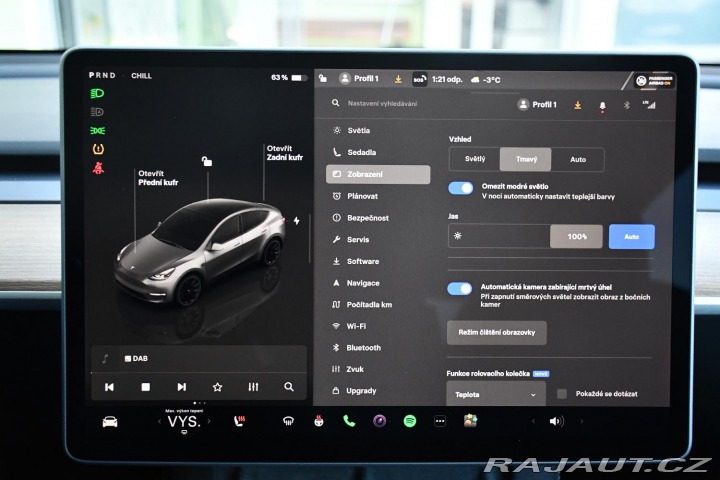Open the Spotify app
The width and height of the screenshot is (720, 480).
coord(410,421)
